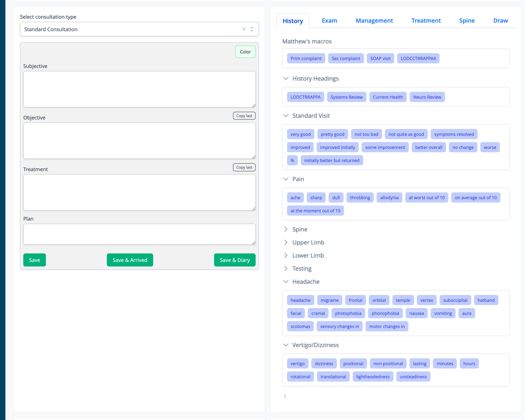Viewport: 525px width, 420px height.
Task: Collapse the Pain section
Action: click(x=286, y=179)
